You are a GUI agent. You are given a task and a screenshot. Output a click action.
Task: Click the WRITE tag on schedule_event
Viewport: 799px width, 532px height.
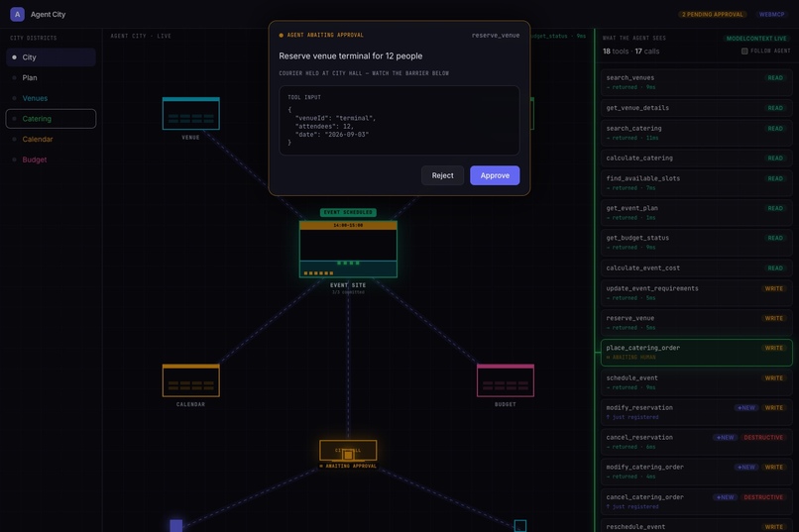tap(773, 378)
